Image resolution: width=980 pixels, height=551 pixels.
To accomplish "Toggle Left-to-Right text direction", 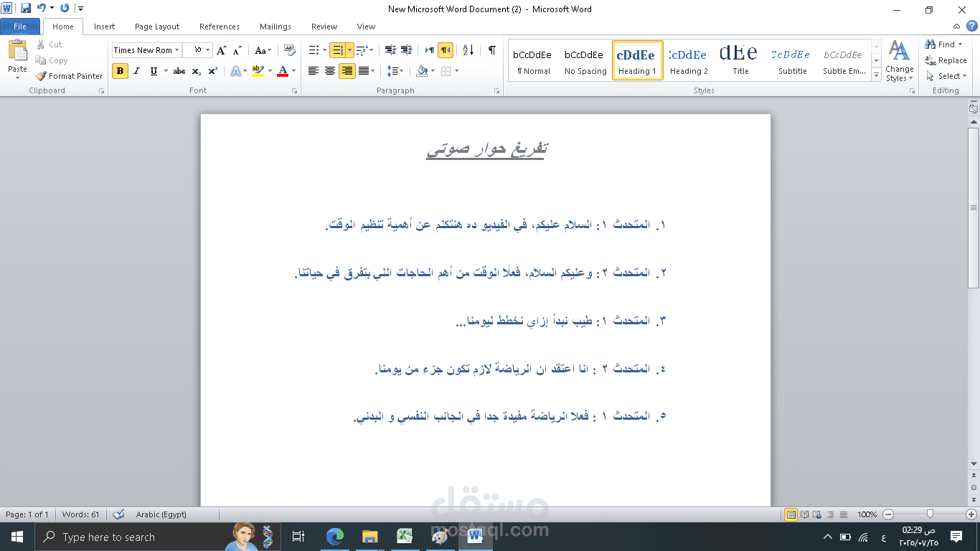I will pyautogui.click(x=429, y=50).
